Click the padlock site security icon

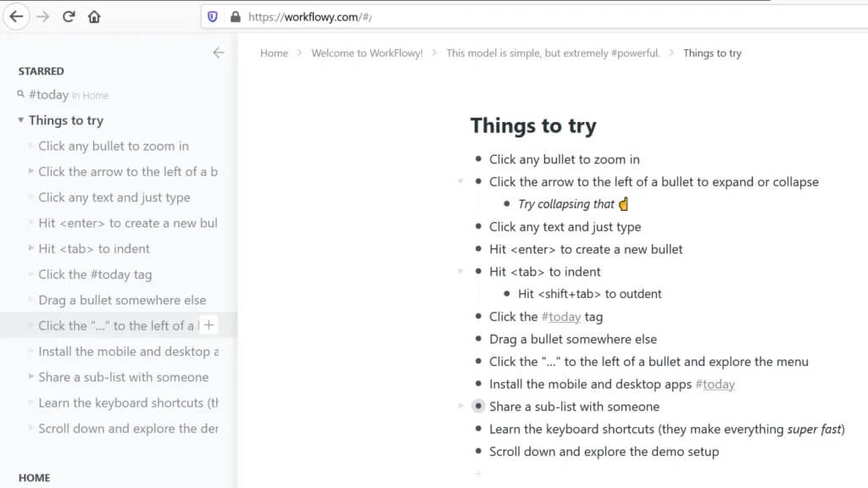pyautogui.click(x=235, y=16)
